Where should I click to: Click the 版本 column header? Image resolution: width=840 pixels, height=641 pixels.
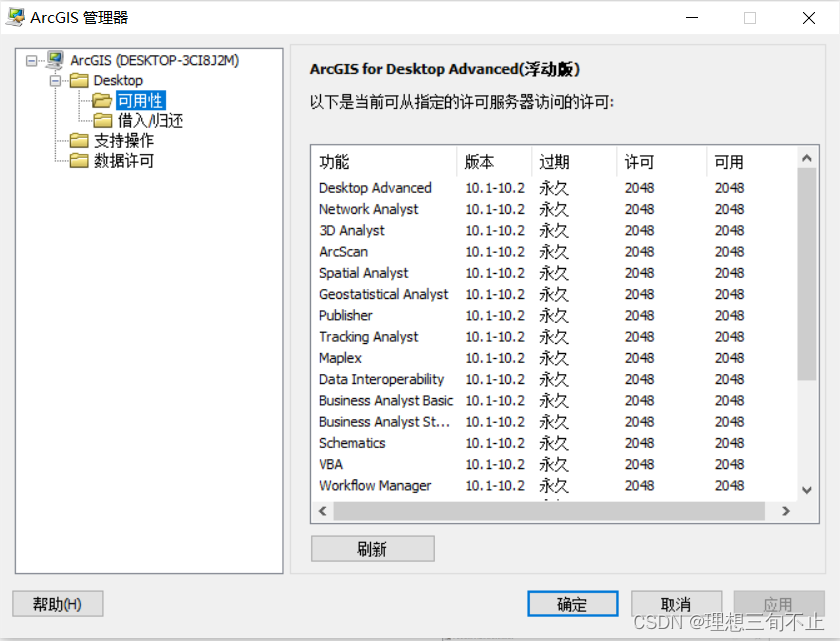pyautogui.click(x=494, y=161)
